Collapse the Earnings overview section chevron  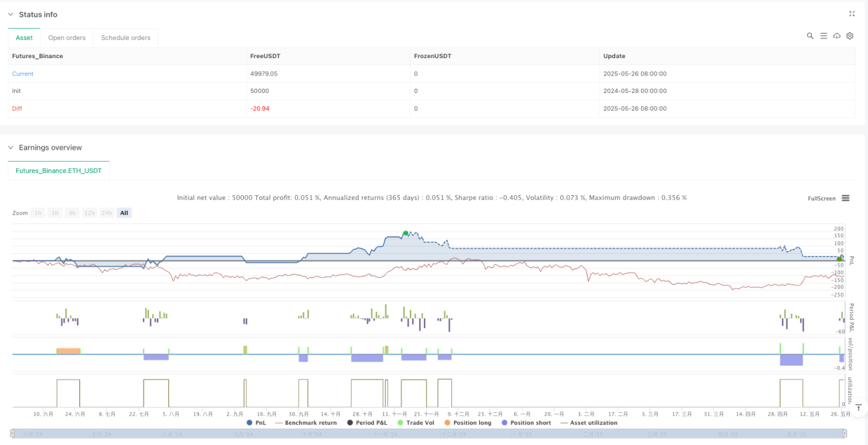10,148
